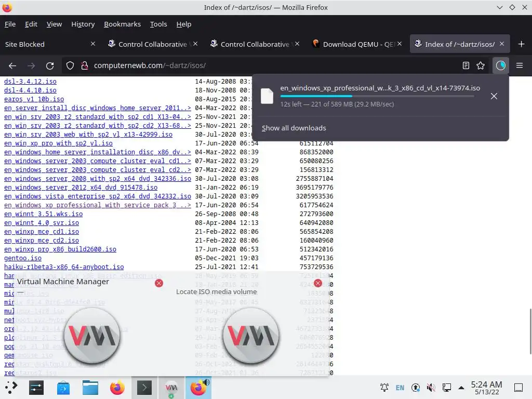Click Show all downloads
The image size is (532, 399).
point(294,128)
